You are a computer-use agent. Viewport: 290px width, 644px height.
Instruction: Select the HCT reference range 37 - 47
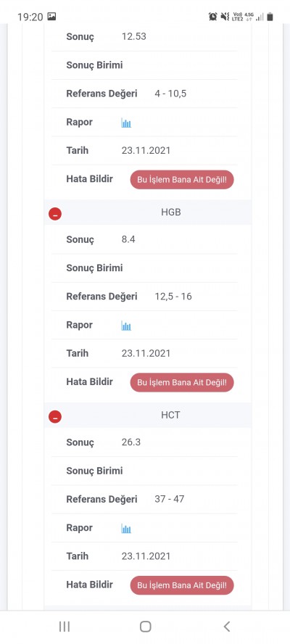click(x=169, y=499)
